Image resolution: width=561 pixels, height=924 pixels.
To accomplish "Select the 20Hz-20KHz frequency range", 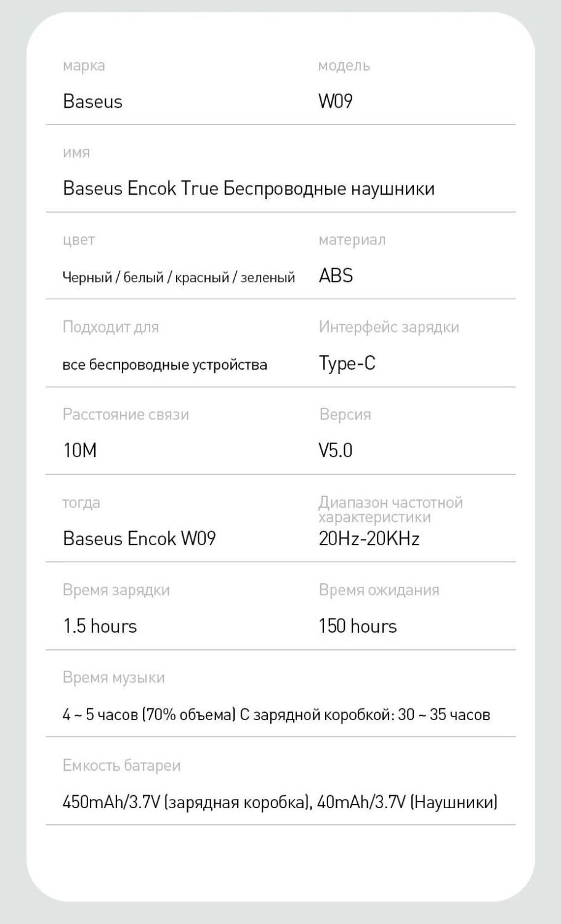I will click(369, 539).
